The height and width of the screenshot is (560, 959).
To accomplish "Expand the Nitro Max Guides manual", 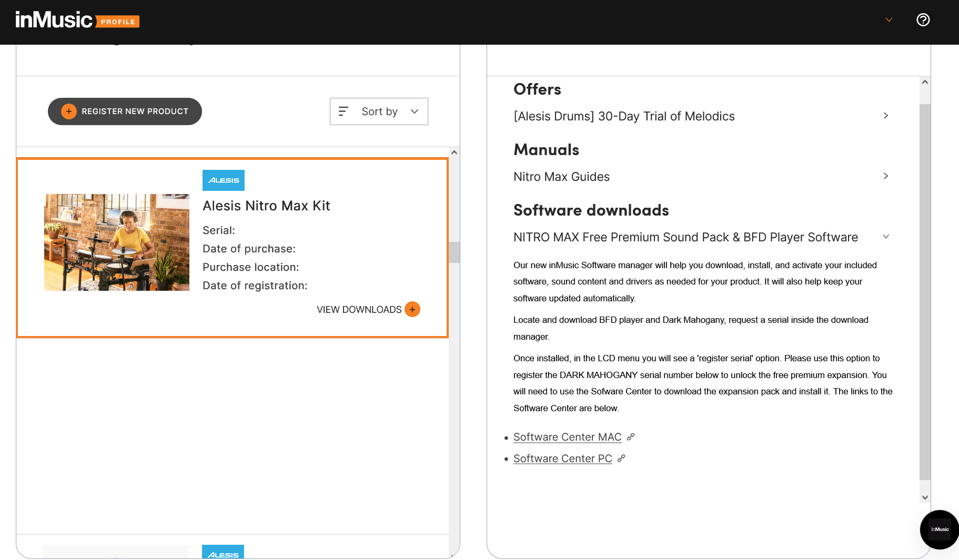I will point(885,176).
